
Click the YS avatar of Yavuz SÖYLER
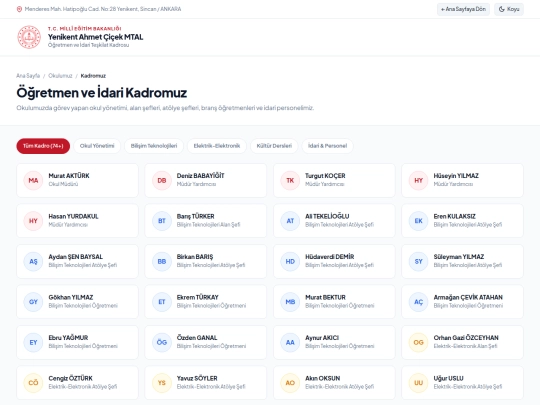[x=162, y=383]
